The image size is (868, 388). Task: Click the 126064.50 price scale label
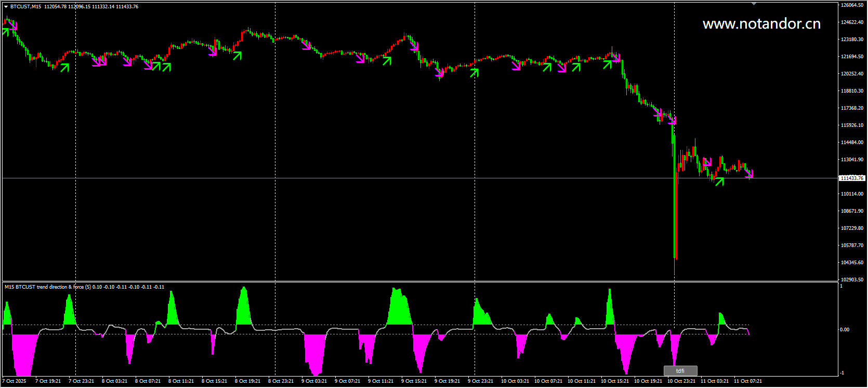pos(852,5)
